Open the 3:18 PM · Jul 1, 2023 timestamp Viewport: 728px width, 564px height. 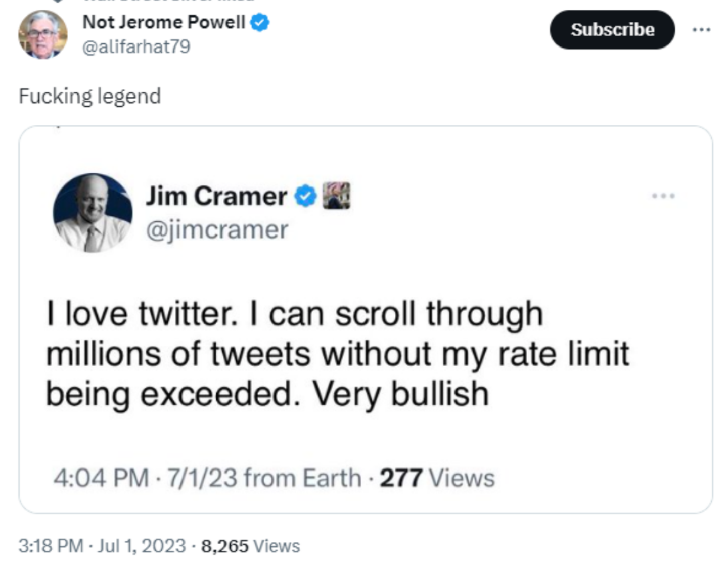pos(102,546)
